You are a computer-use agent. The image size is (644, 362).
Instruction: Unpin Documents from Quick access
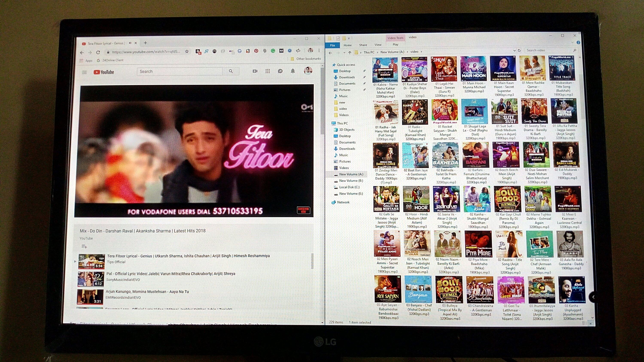[x=364, y=83]
